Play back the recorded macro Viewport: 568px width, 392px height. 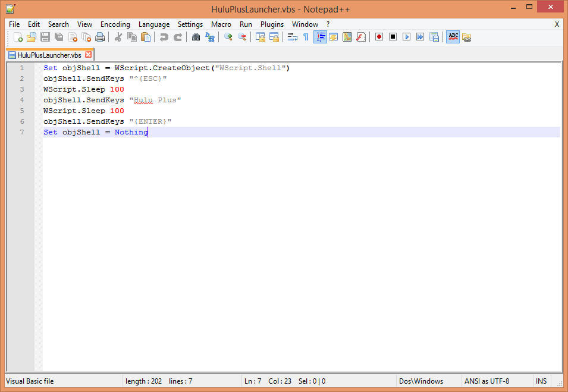406,37
